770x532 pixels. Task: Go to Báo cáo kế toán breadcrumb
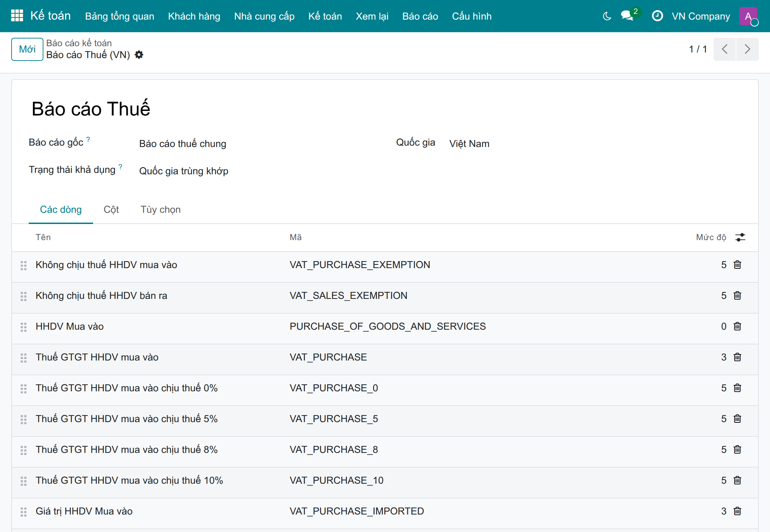[79, 43]
